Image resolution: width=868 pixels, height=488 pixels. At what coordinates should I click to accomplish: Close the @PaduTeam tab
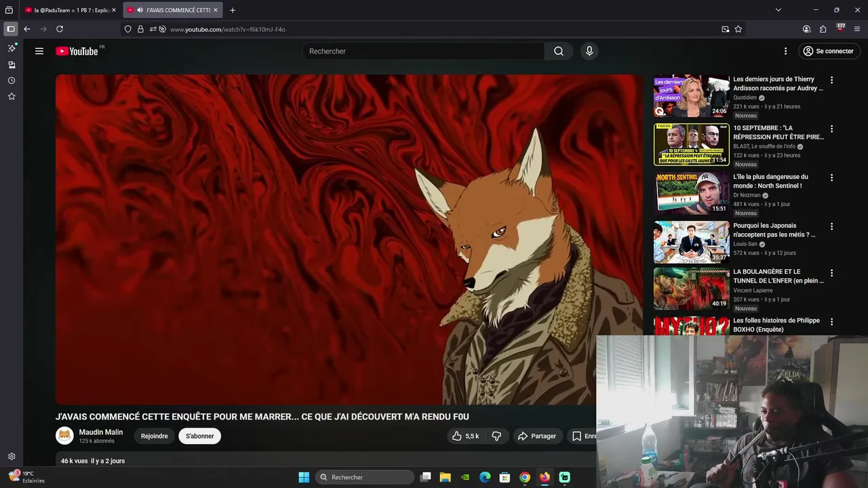(x=114, y=10)
